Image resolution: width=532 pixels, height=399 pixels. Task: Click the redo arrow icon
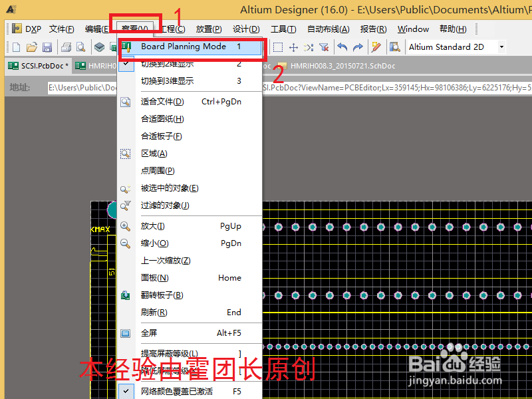pyautogui.click(x=358, y=47)
